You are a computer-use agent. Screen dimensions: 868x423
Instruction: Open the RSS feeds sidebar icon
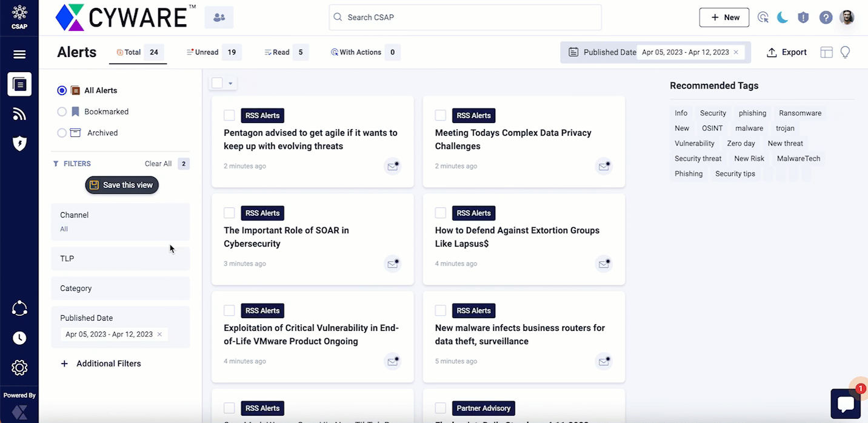(19, 114)
